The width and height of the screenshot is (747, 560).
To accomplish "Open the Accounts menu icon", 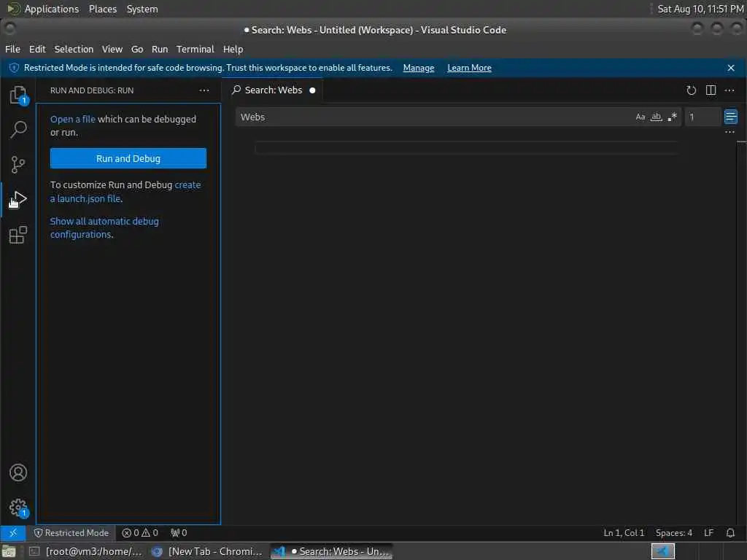I will (x=18, y=472).
